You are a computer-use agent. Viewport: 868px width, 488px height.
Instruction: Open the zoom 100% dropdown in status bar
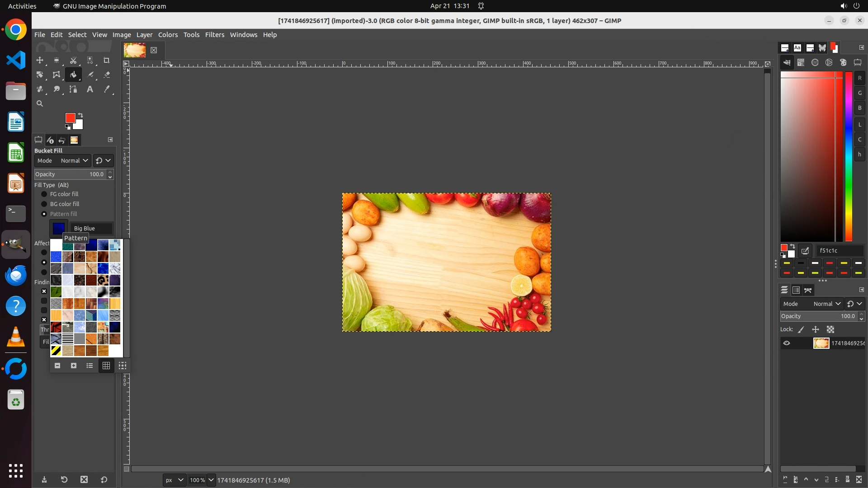point(211,480)
